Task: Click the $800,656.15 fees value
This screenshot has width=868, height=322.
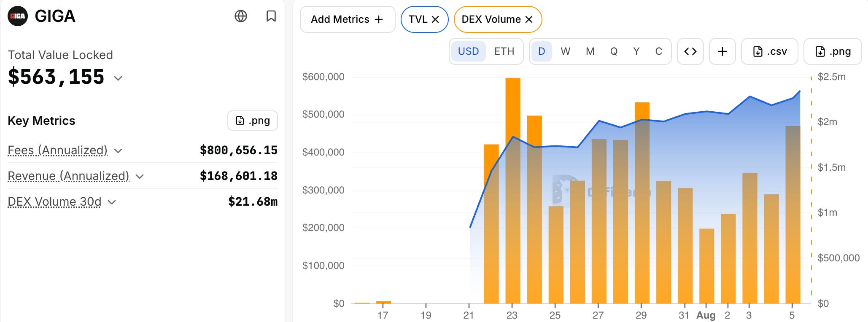Action: point(239,150)
